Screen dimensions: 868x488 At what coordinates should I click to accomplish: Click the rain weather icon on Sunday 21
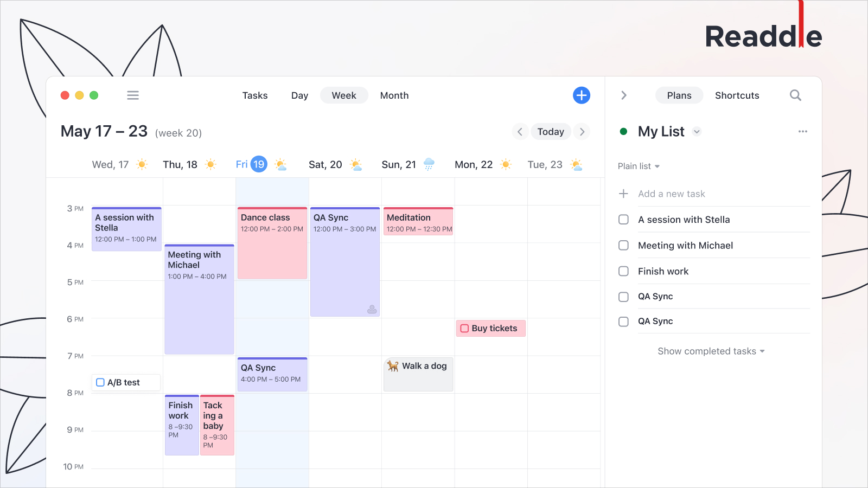[x=429, y=164]
